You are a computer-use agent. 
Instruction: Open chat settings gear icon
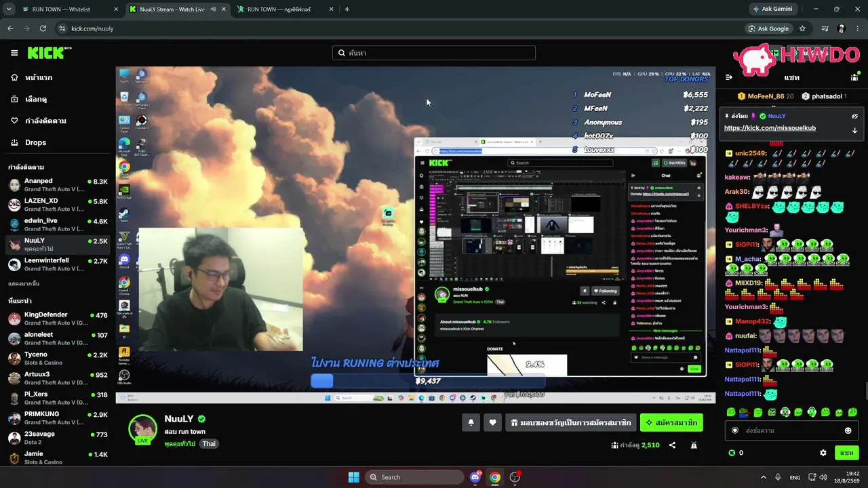[823, 453]
